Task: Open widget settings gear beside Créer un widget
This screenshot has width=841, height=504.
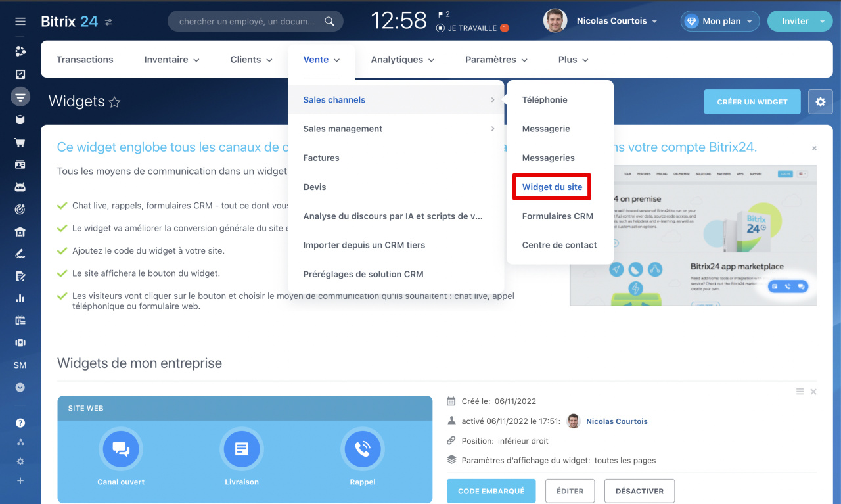Action: tap(820, 102)
